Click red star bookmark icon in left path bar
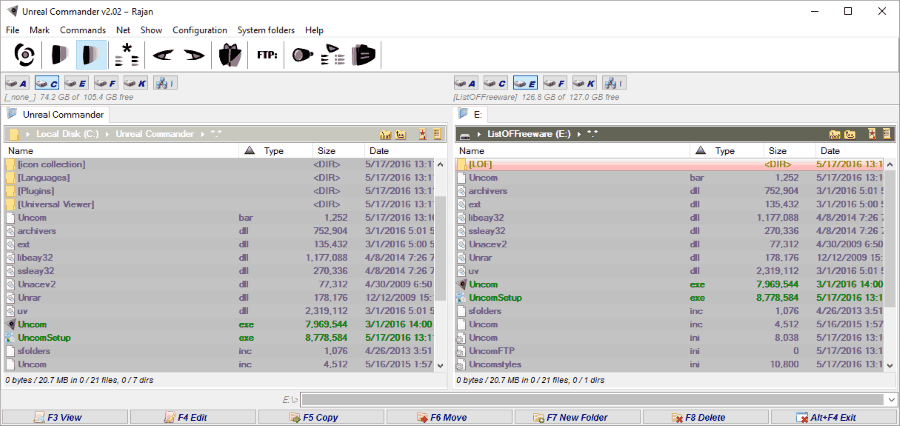900x426 pixels. pos(423,134)
